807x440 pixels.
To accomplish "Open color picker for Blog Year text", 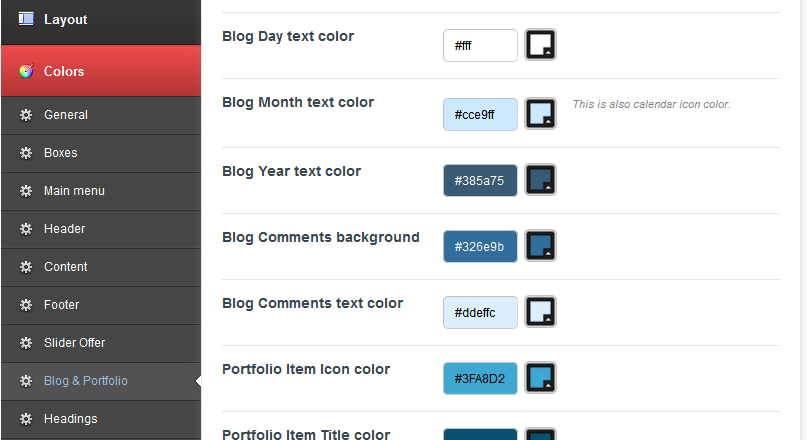I will click(540, 180).
